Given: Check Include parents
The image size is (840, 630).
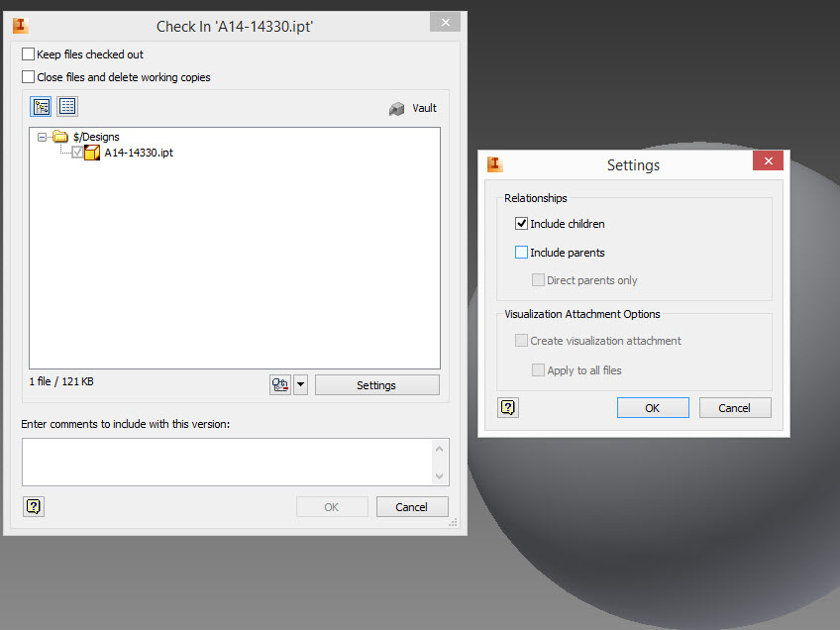Looking at the screenshot, I should coord(521,253).
